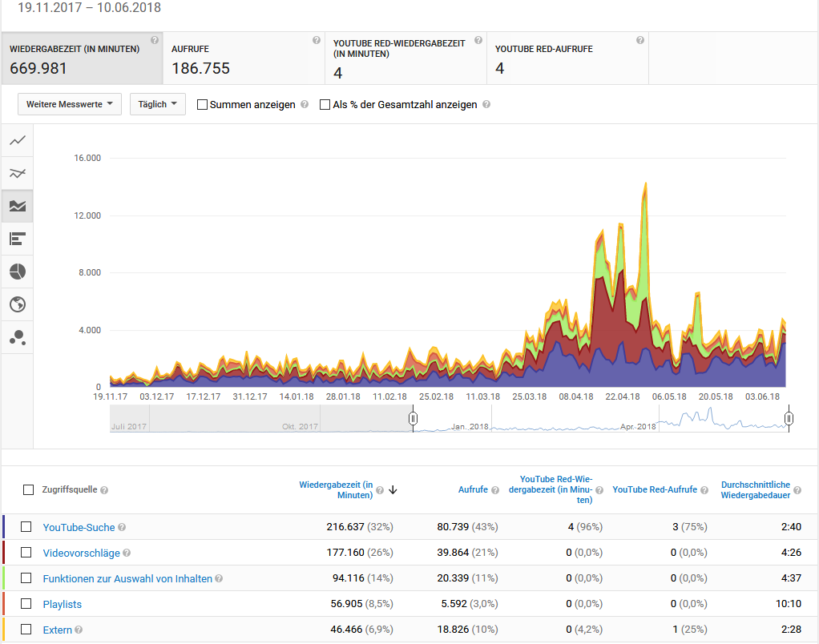
Task: Expand the Täglich interval dropdown
Action: coord(157,104)
